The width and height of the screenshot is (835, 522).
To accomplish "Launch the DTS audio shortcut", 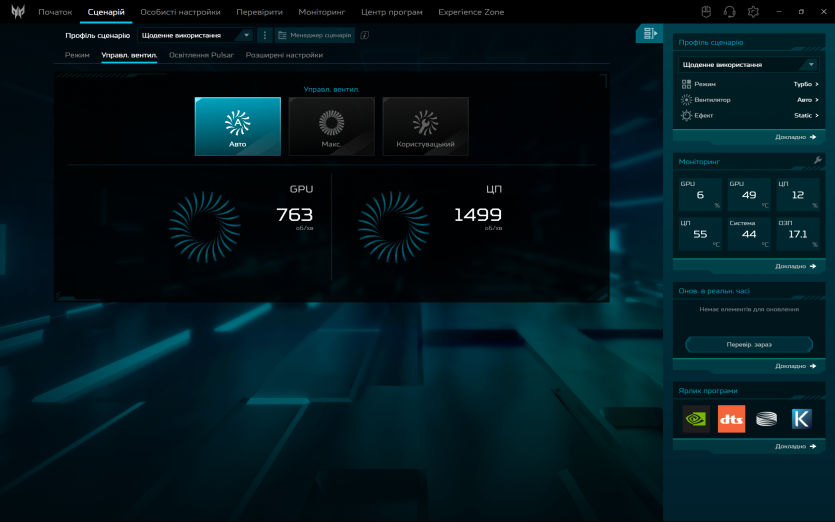I will [x=731, y=419].
